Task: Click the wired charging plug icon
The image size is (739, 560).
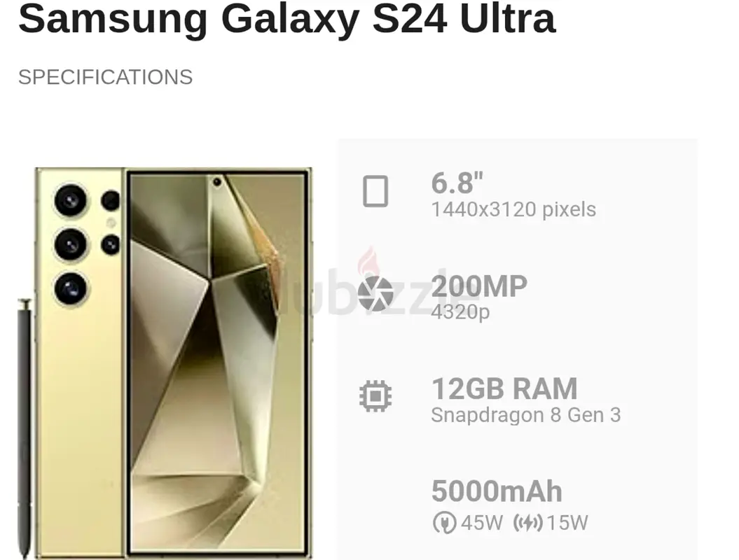Action: [444, 523]
